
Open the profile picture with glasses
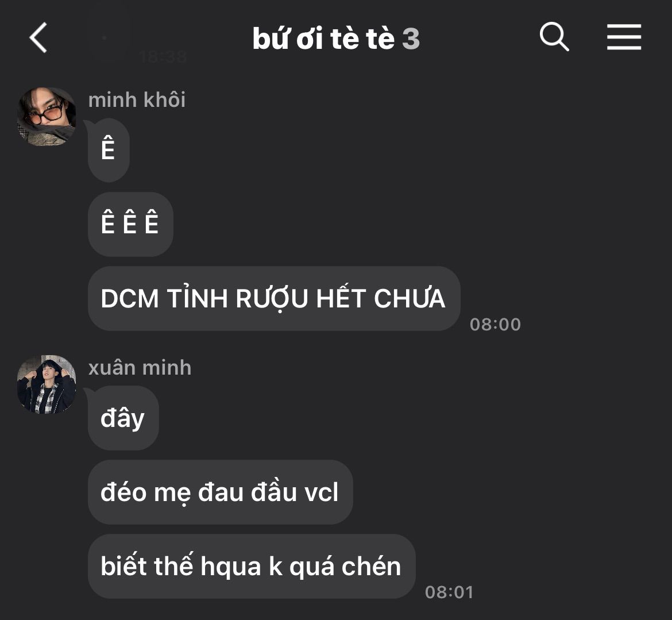click(47, 117)
